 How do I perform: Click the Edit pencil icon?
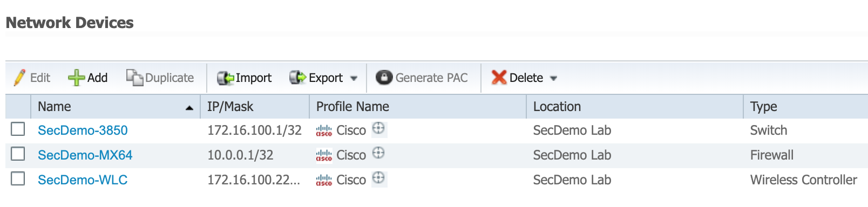pyautogui.click(x=19, y=78)
